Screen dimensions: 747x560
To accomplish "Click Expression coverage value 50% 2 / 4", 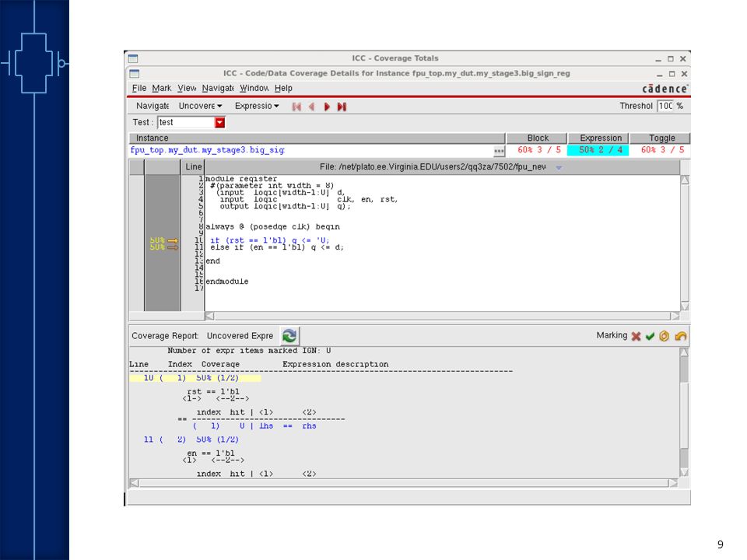I will 598,150.
